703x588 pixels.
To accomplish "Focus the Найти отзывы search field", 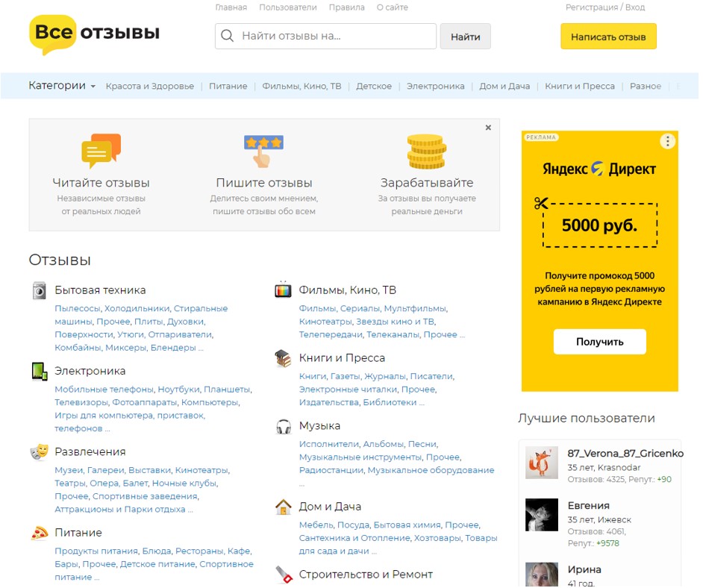I will pyautogui.click(x=325, y=36).
